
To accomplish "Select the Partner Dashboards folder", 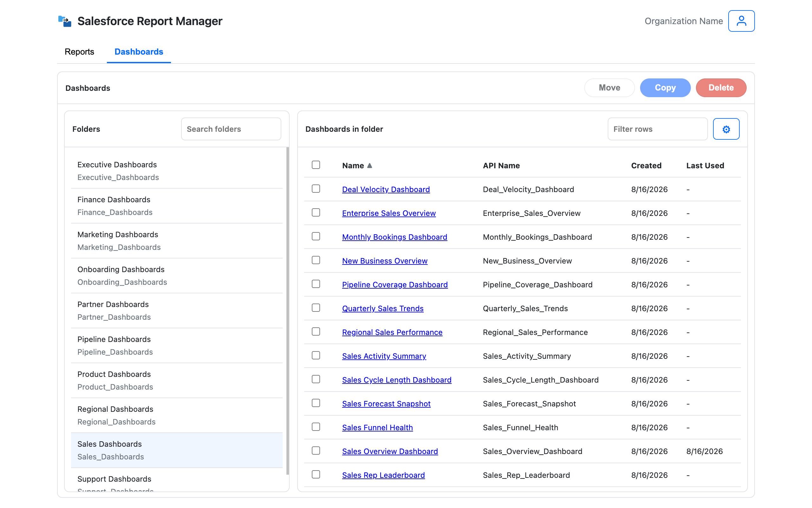I will click(177, 311).
